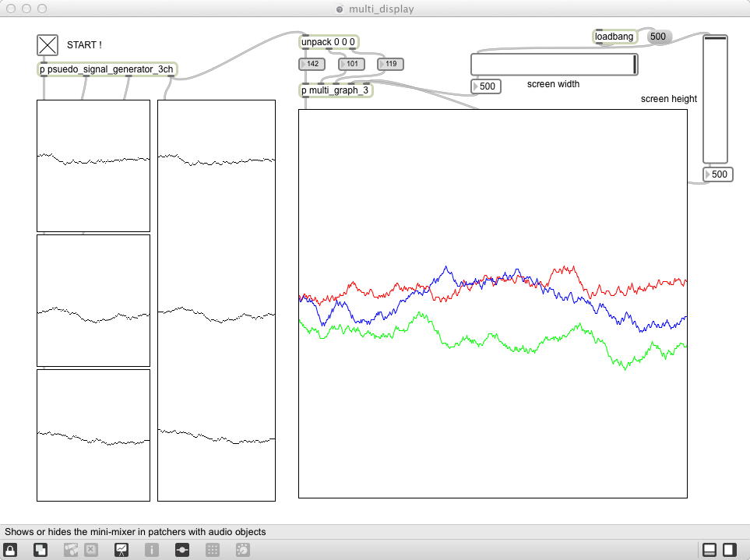Click the new patcher view icon
The width and height of the screenshot is (750, 560).
tap(40, 550)
